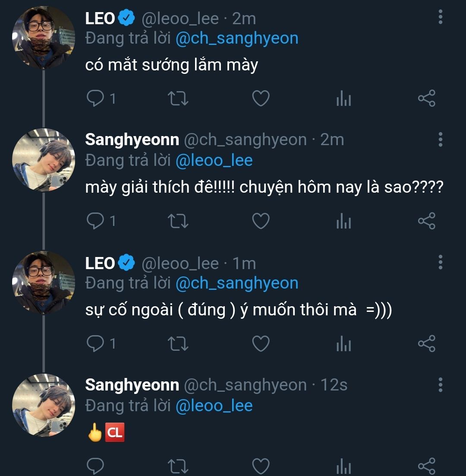Like Sanghyeonn's 'mày giải thích đê' tweet
The width and height of the screenshot is (466, 476).
click(x=261, y=221)
